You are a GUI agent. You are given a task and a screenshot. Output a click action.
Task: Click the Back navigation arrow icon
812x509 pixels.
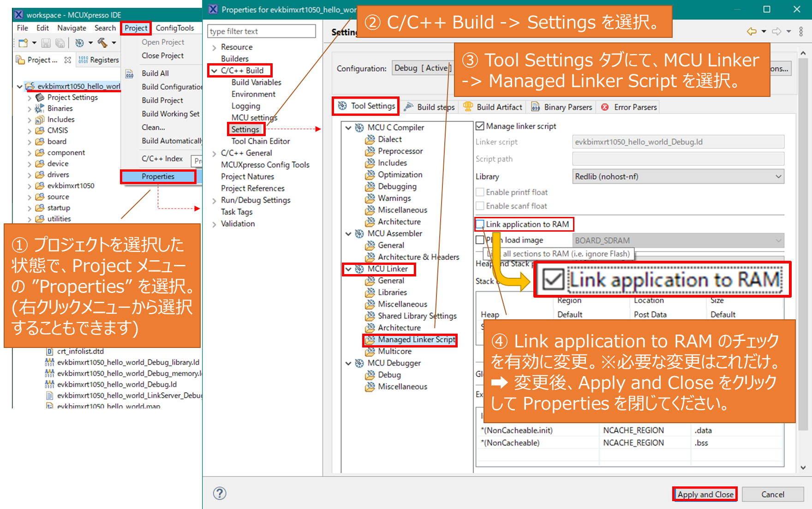(x=752, y=31)
